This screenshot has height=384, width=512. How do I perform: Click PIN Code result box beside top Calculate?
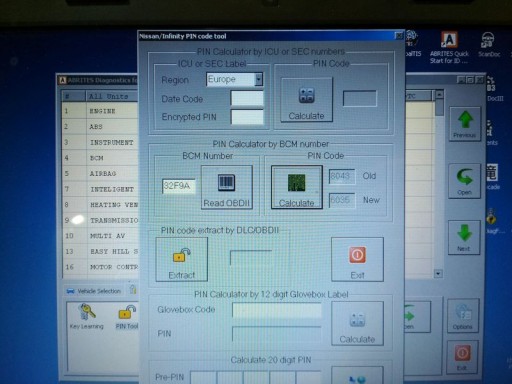[360, 98]
